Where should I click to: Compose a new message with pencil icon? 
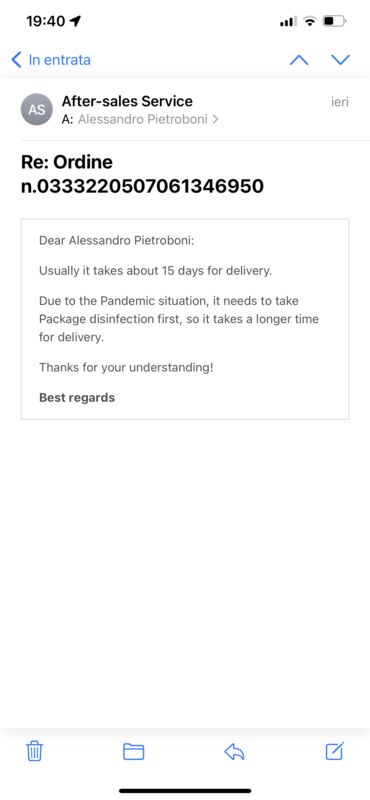pos(335,751)
